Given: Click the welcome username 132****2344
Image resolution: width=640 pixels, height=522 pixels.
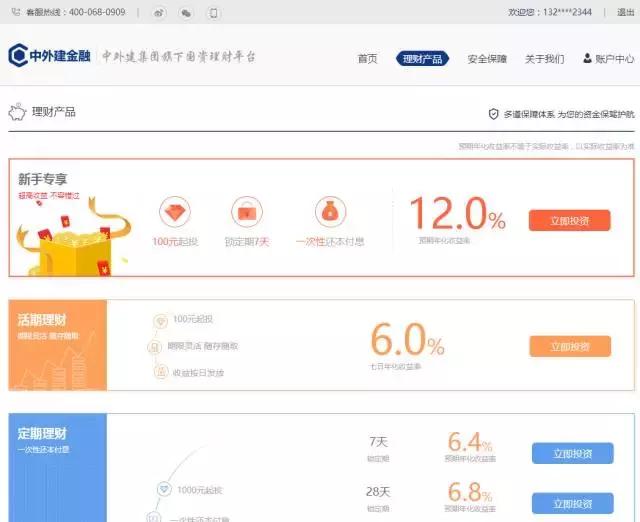Looking at the screenshot, I should (567, 12).
